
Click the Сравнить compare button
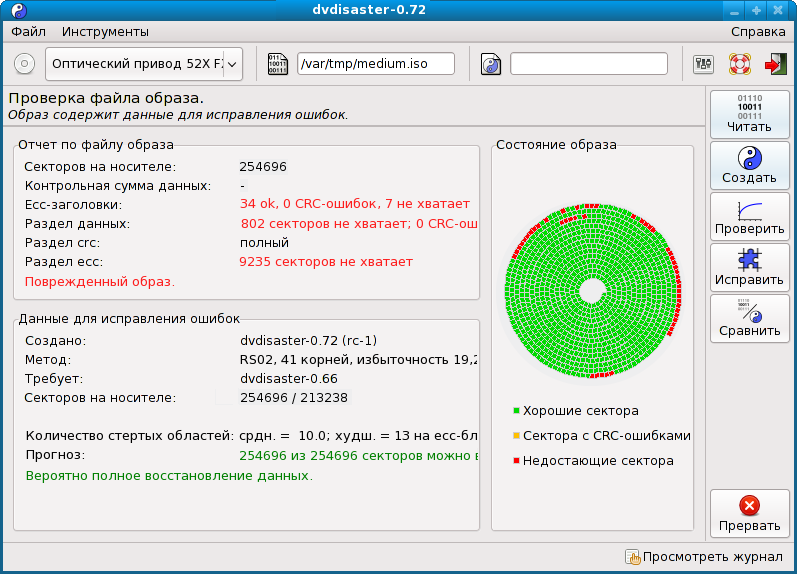750,318
